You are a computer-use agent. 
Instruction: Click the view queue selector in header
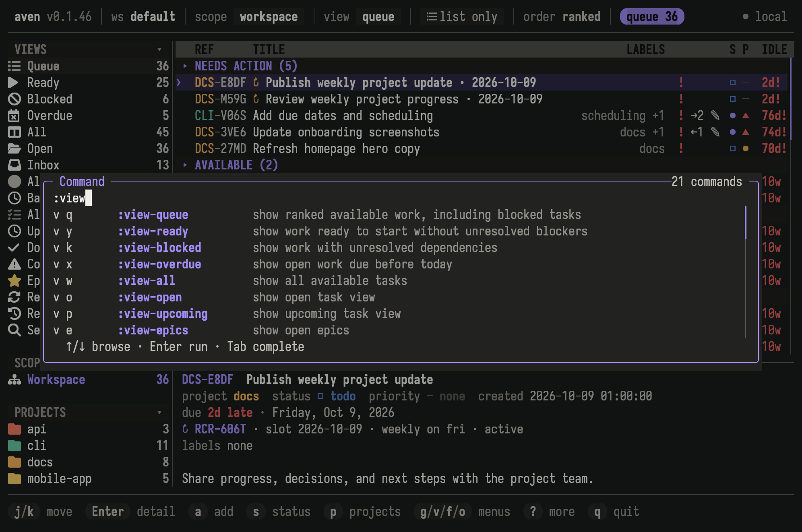point(378,16)
